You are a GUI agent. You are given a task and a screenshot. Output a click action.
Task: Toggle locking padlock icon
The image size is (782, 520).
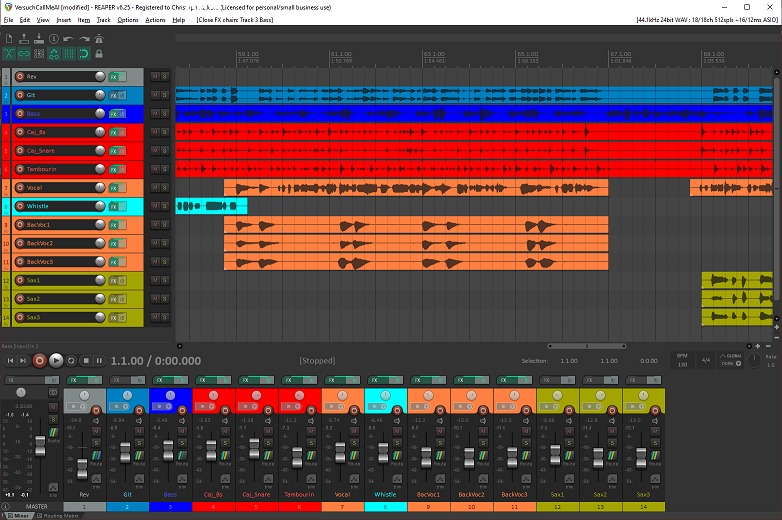tap(99, 53)
